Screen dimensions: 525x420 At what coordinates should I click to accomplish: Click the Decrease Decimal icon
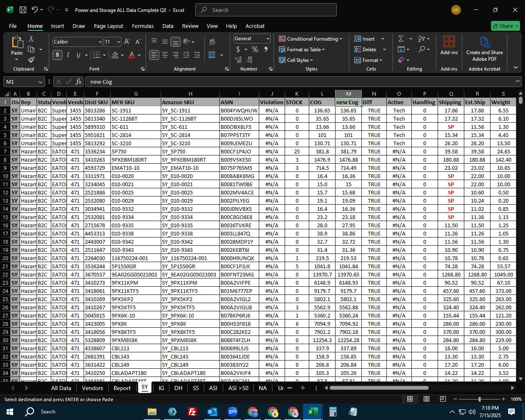[x=249, y=60]
